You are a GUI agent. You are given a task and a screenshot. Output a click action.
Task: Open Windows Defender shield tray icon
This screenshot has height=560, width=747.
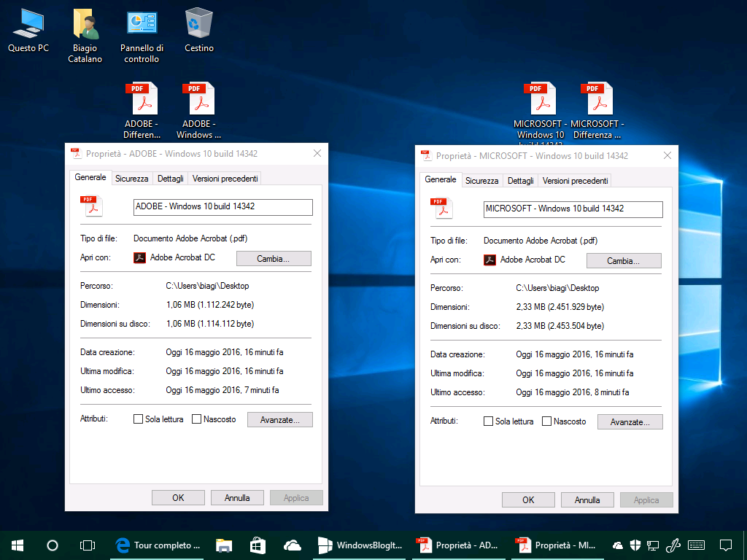point(635,545)
